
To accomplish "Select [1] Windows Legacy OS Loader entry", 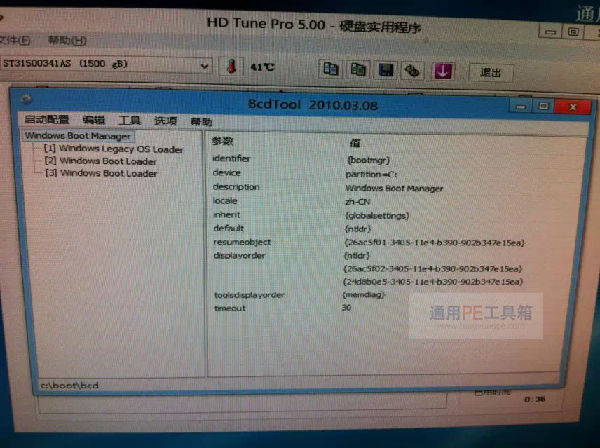I will coord(113,149).
